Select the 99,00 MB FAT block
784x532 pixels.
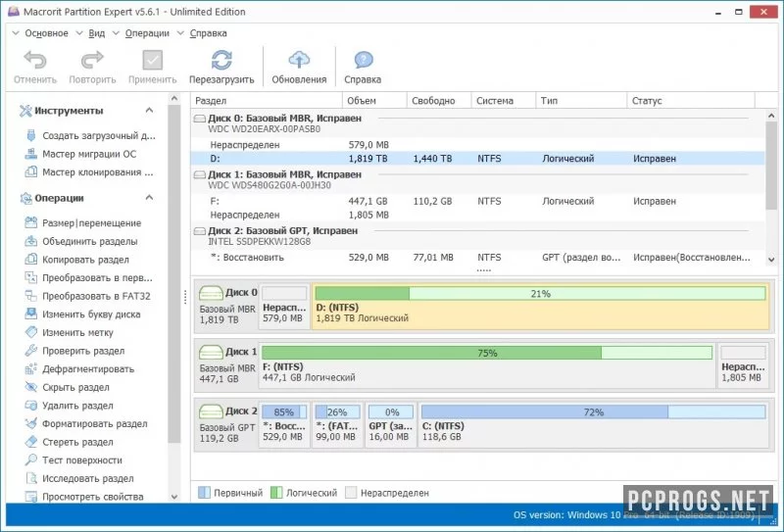click(x=337, y=425)
